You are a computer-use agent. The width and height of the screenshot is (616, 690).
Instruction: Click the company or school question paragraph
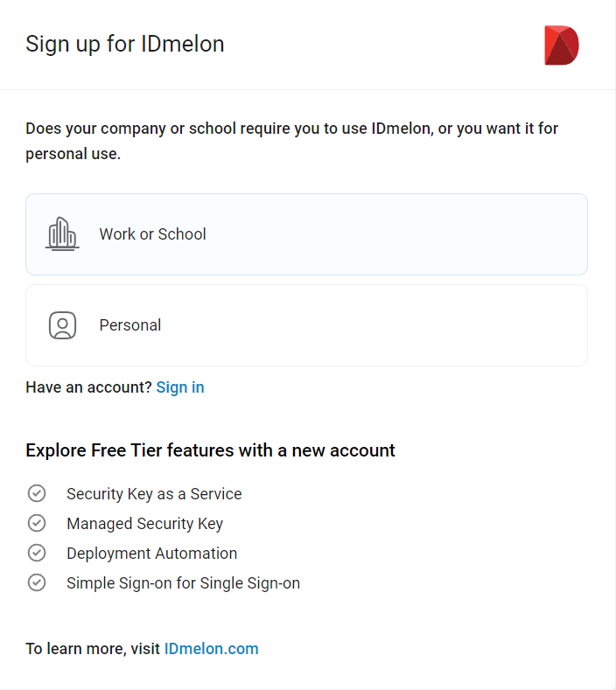[x=292, y=141]
